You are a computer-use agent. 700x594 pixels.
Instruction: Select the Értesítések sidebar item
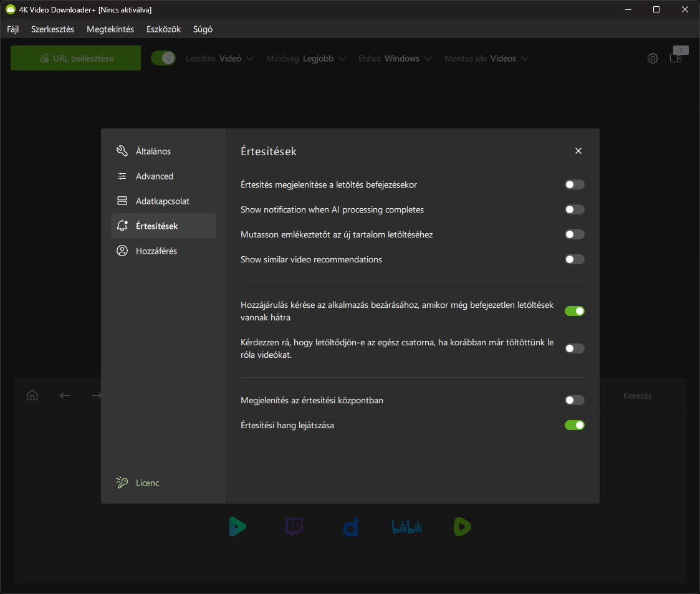coord(163,226)
